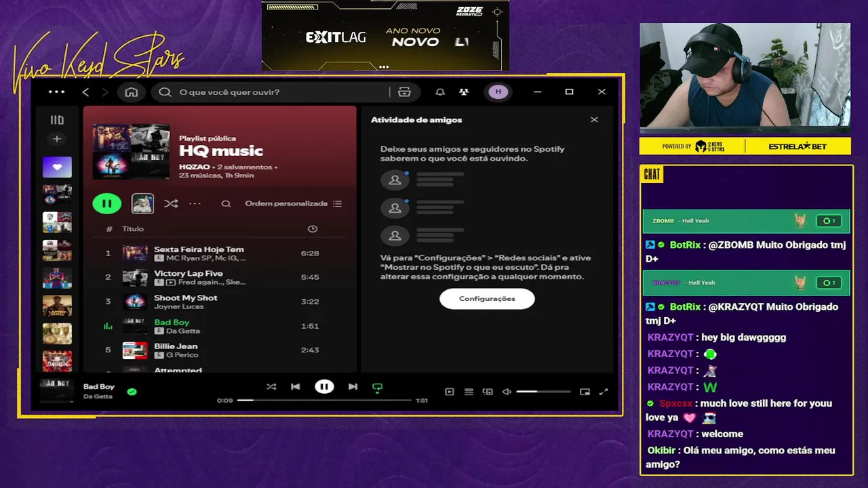Go forward with the right arrow
868x488 pixels.
[105, 92]
